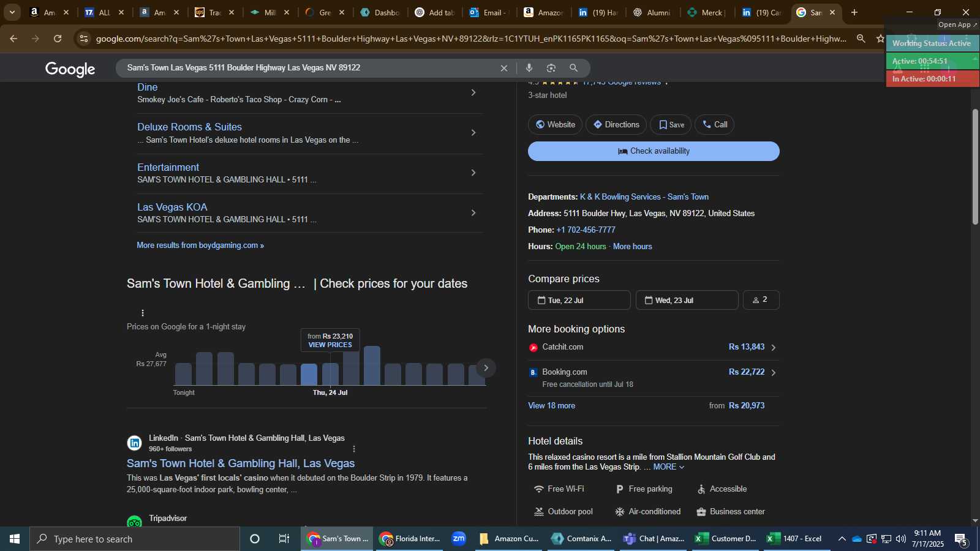This screenshot has height=551, width=980.
Task: Switch to the Dashboard tab
Action: 380,12
